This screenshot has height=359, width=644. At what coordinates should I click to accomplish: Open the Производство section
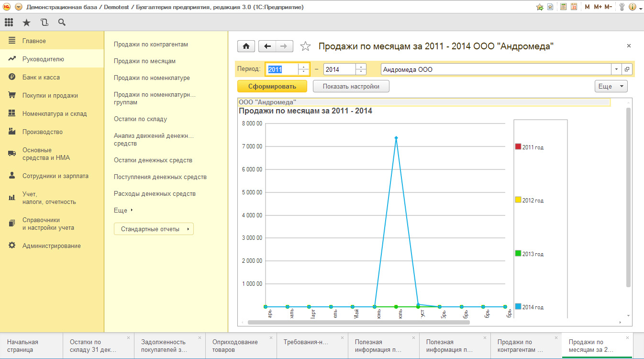pyautogui.click(x=52, y=132)
